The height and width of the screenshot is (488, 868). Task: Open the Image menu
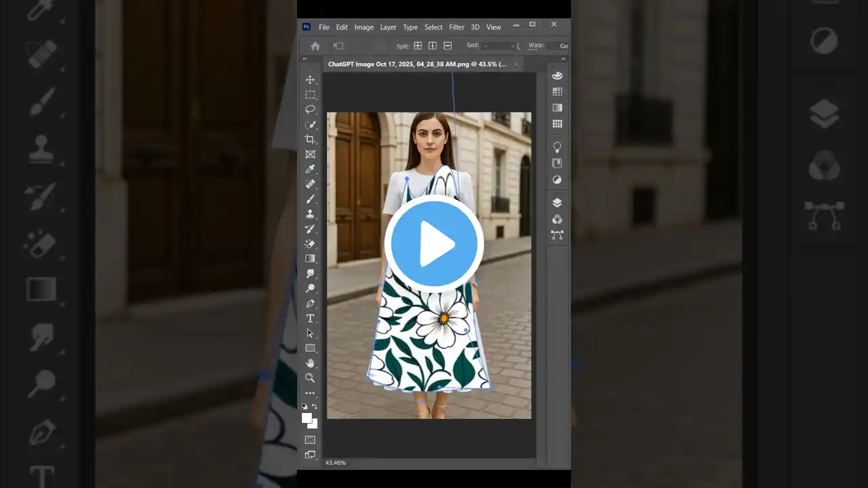click(x=363, y=27)
